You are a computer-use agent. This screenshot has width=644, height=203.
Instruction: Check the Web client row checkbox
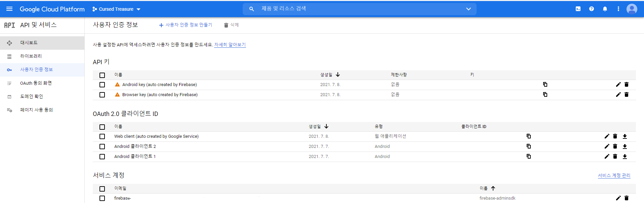102,136
